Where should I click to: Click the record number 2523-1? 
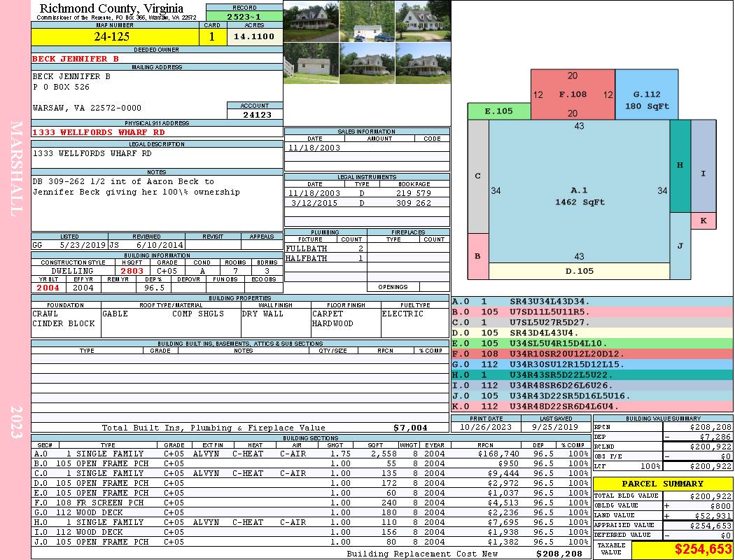coord(244,16)
